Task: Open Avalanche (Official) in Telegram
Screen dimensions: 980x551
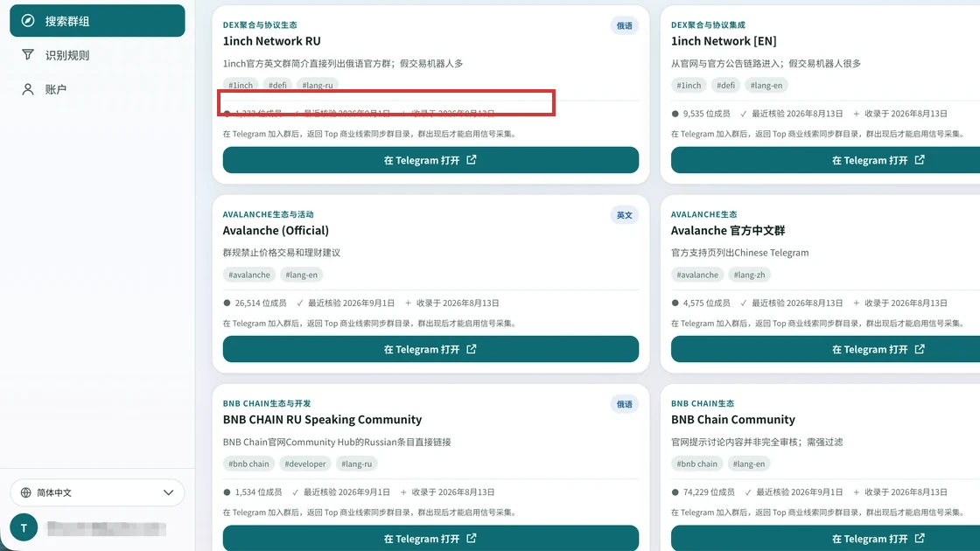Action: (430, 349)
